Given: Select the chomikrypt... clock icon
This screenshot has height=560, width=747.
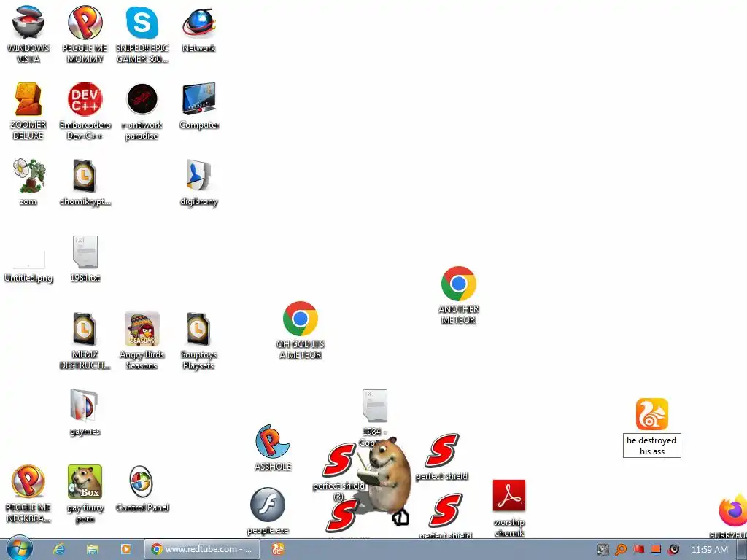Looking at the screenshot, I should [85, 175].
